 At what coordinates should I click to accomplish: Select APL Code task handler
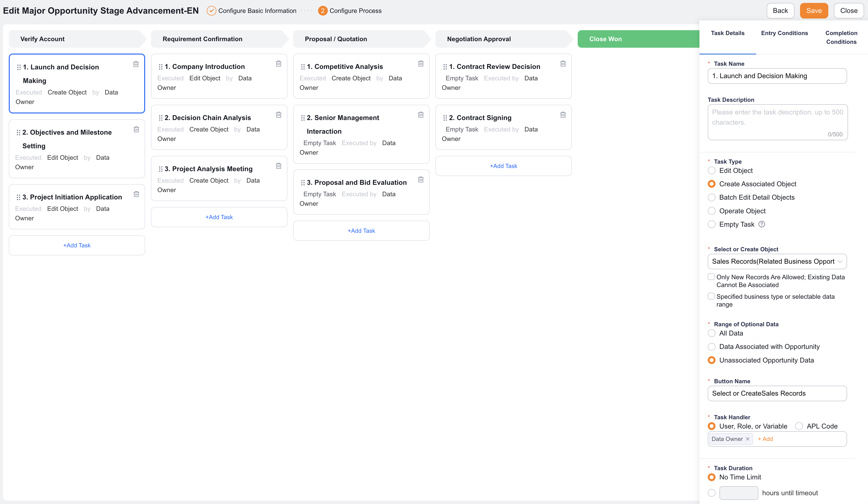click(x=799, y=426)
